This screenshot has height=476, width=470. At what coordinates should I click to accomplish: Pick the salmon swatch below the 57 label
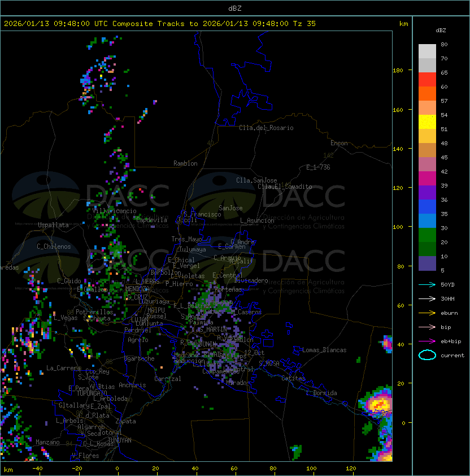[x=427, y=108]
